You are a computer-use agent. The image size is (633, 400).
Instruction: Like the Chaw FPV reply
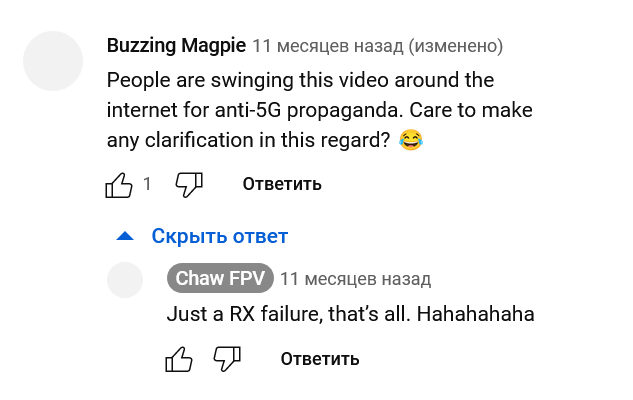pos(179,359)
